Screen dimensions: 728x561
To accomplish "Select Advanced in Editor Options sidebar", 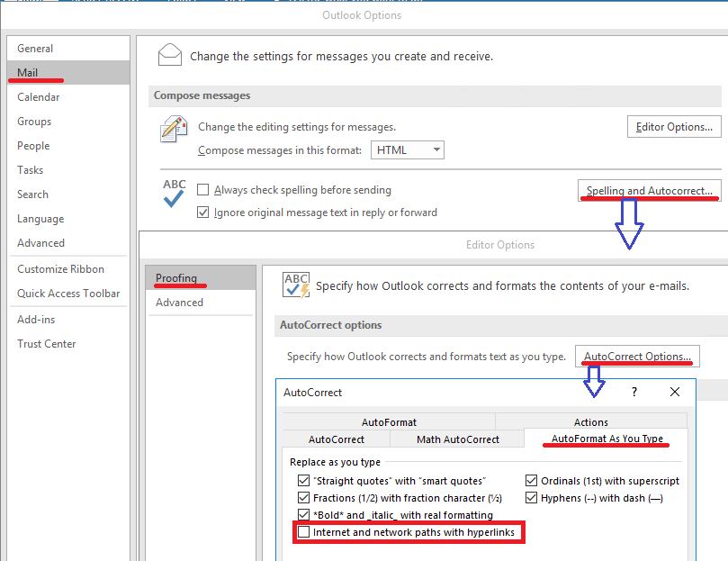I will pyautogui.click(x=201, y=303).
